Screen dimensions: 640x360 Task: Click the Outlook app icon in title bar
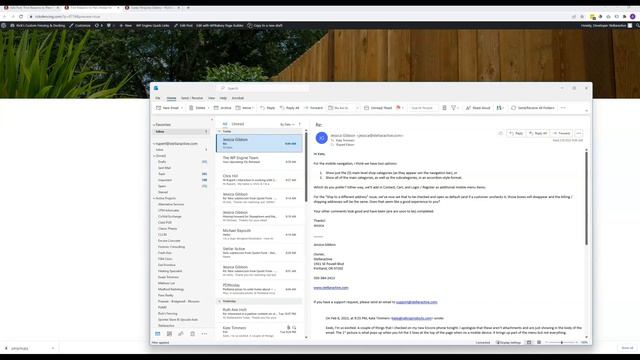pos(156,88)
